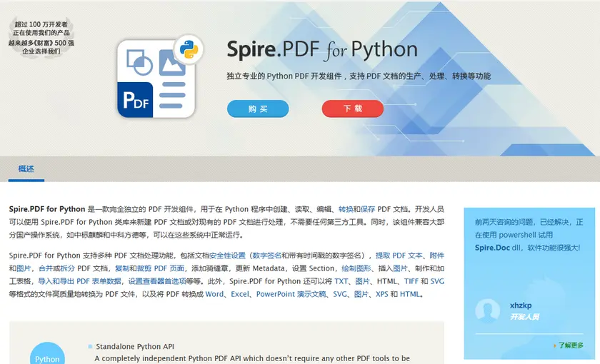Click the round blue Python circle icon

(47, 353)
